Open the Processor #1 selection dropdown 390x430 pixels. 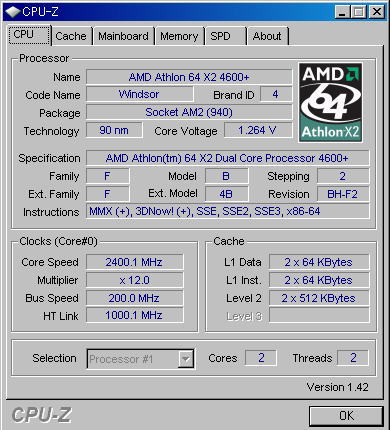point(140,359)
